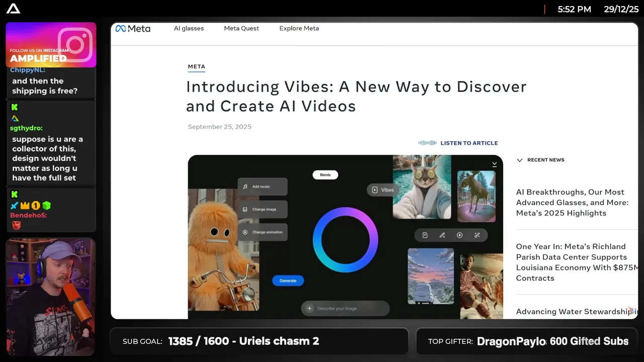Click the Vibes pill in the image

383,190
